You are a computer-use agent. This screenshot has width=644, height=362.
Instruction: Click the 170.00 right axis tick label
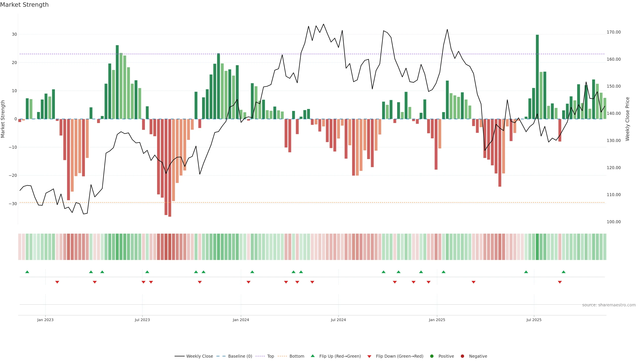613,32
